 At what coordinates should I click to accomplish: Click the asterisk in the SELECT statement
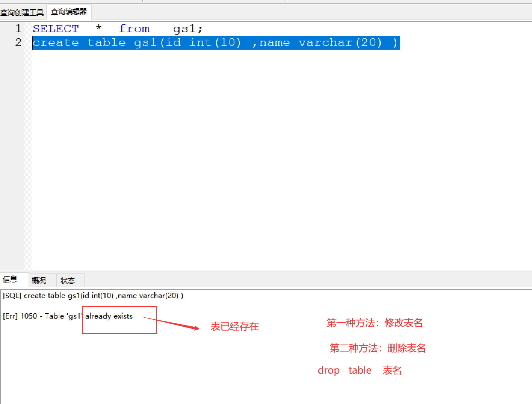coord(99,28)
